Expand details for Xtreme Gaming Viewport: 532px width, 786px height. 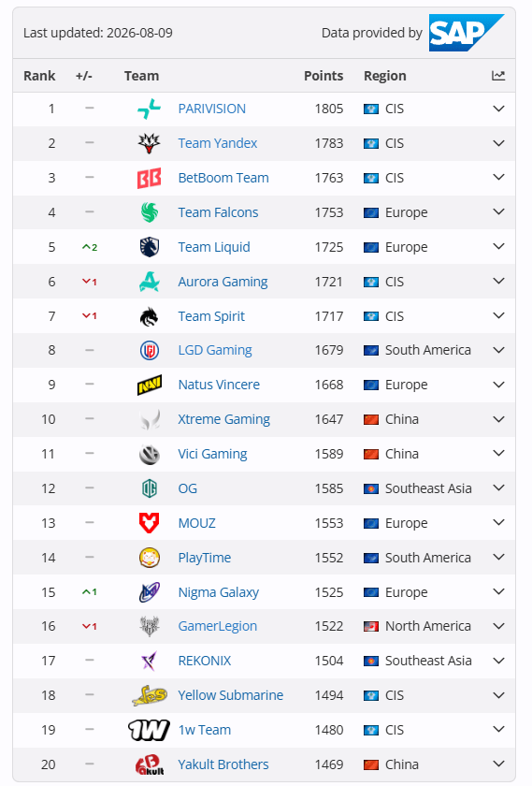point(498,419)
